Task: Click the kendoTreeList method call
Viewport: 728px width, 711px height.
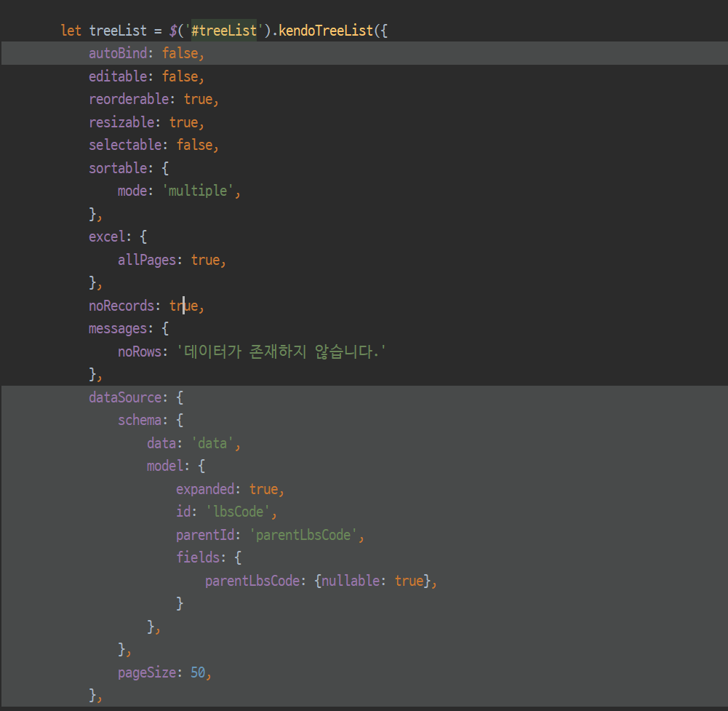Action: tap(326, 31)
